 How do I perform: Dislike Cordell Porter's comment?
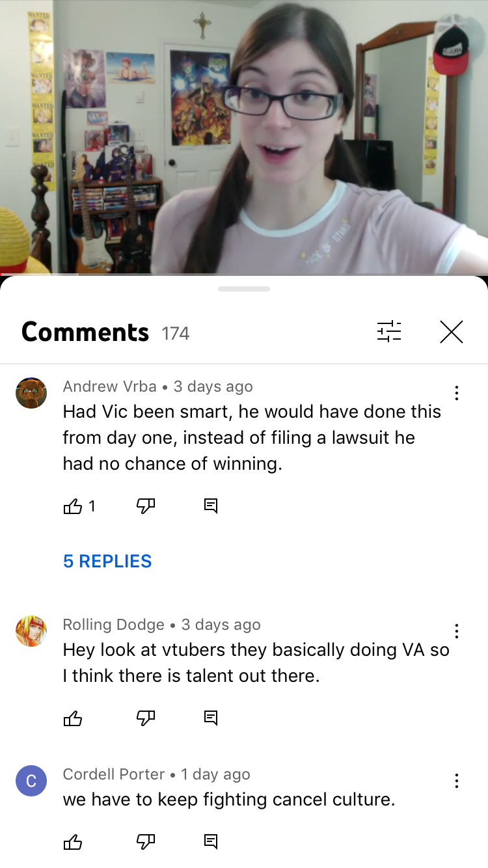click(146, 842)
